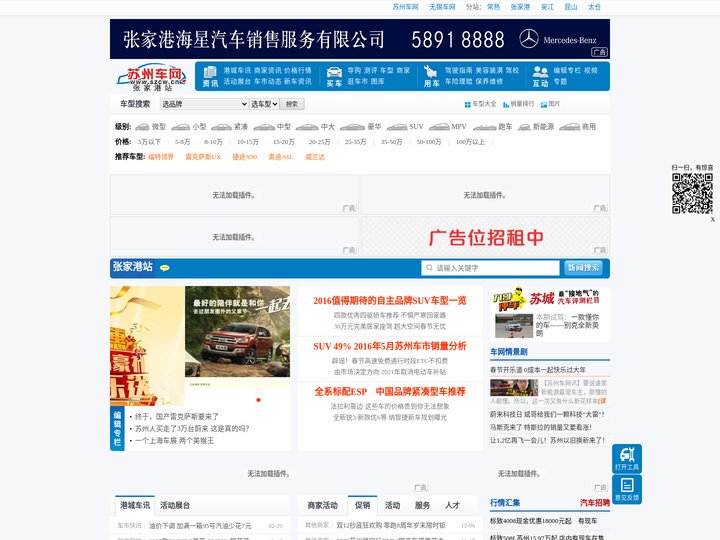Filter by MPV car class icon
Viewport: 720px width, 540px height.
tap(439, 127)
